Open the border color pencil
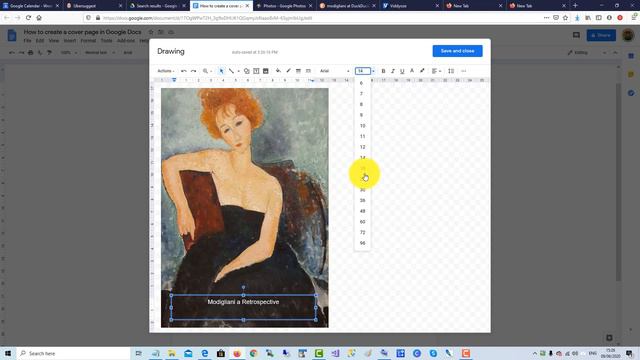This screenshot has height=360, width=640. click(288, 71)
